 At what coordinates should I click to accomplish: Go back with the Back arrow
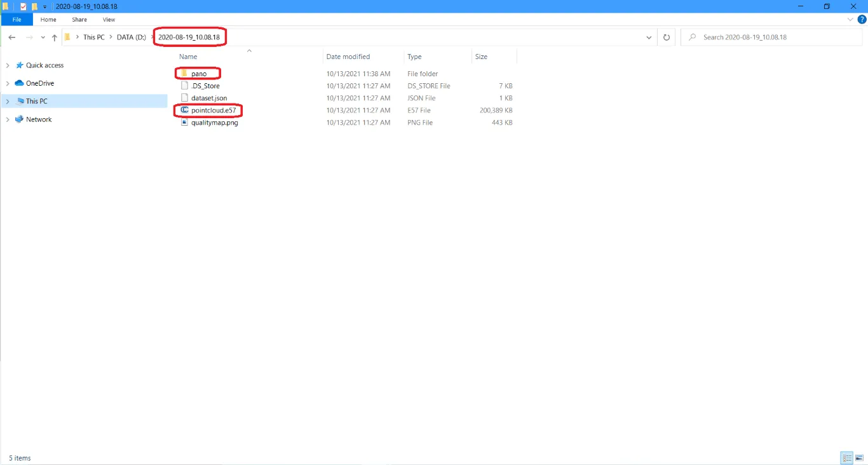pyautogui.click(x=11, y=37)
